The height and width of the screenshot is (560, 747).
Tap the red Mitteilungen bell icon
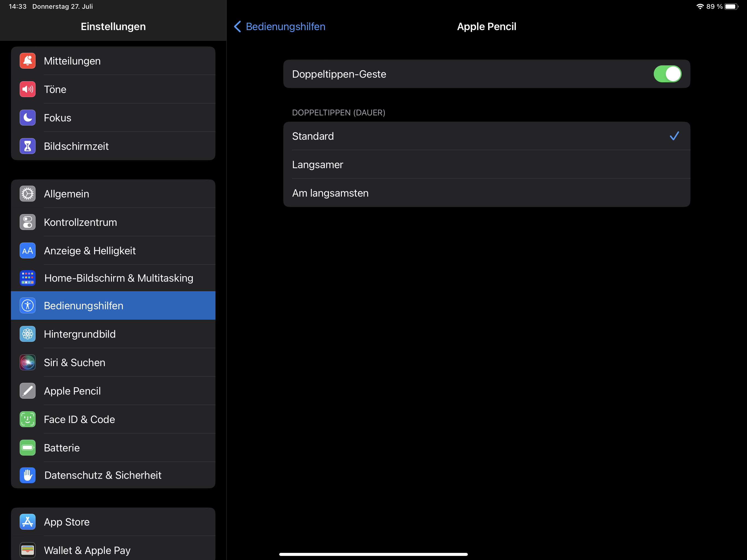tap(27, 61)
